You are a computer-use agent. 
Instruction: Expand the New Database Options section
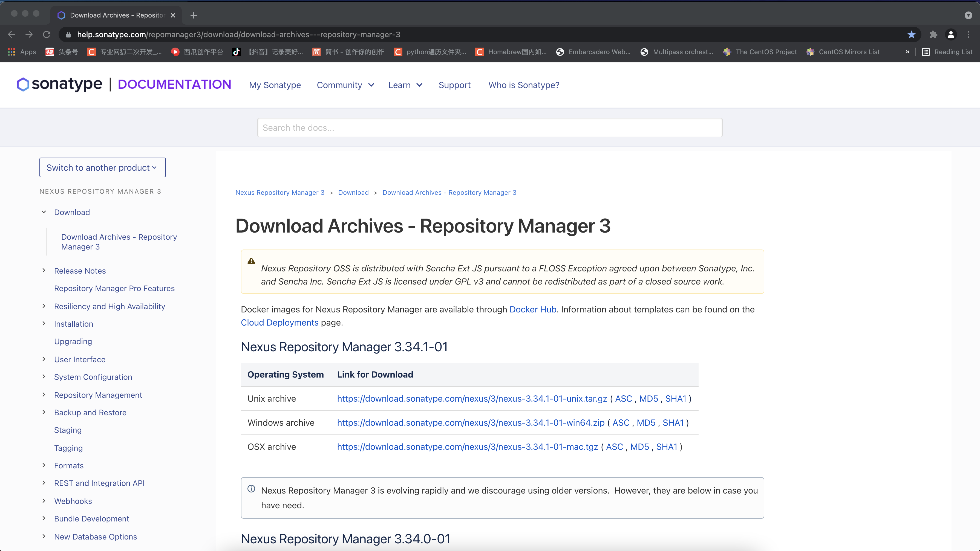coord(44,536)
